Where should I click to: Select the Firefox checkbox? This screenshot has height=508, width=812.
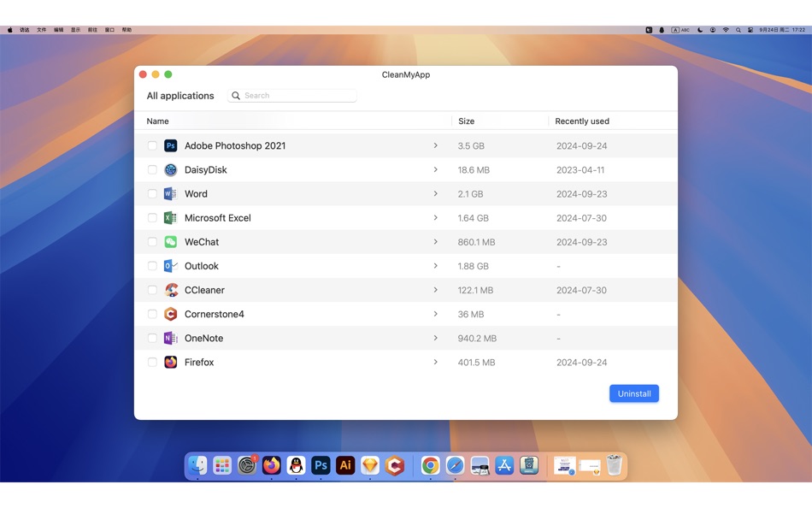point(152,363)
